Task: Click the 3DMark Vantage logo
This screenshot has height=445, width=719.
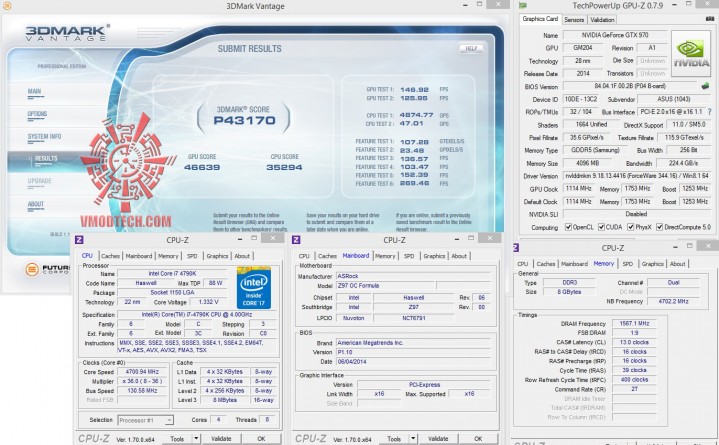Action: coord(66,33)
